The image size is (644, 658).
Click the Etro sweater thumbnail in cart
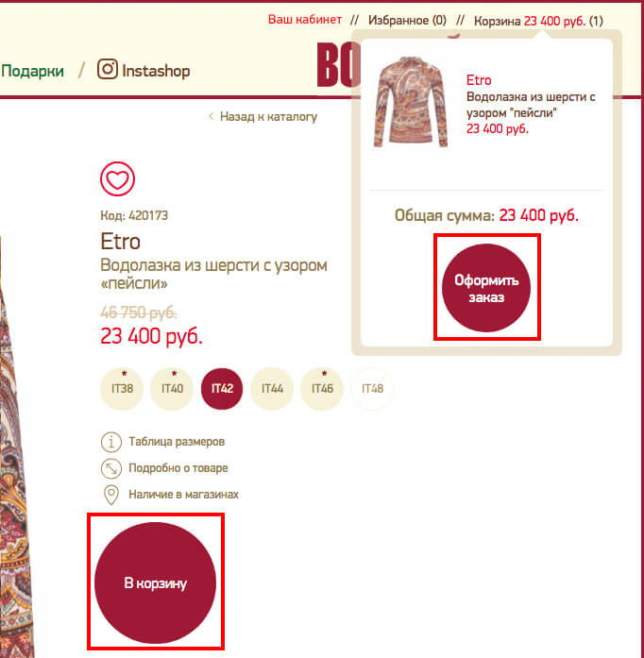pos(411,102)
